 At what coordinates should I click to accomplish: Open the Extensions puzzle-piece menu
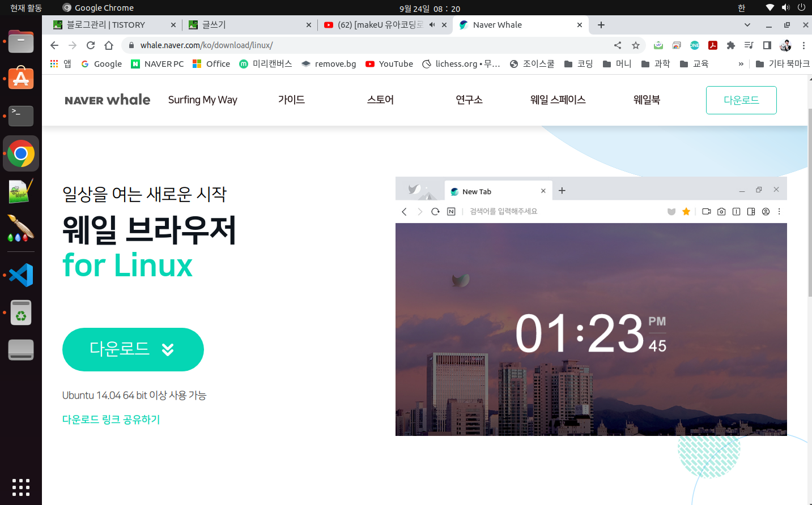(731, 45)
